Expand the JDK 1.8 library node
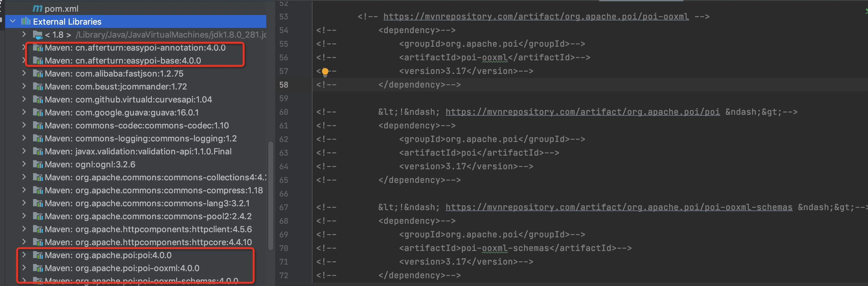 [x=24, y=34]
